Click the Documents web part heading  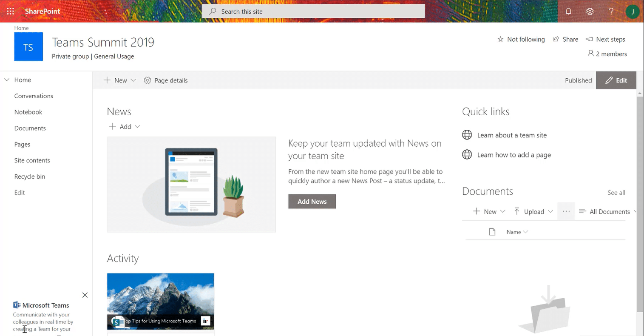(488, 191)
